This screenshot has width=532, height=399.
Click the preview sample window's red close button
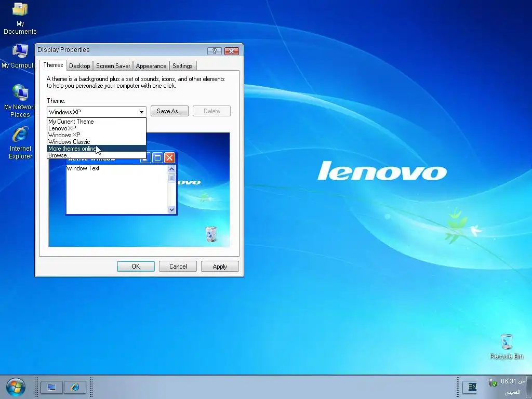tap(169, 158)
